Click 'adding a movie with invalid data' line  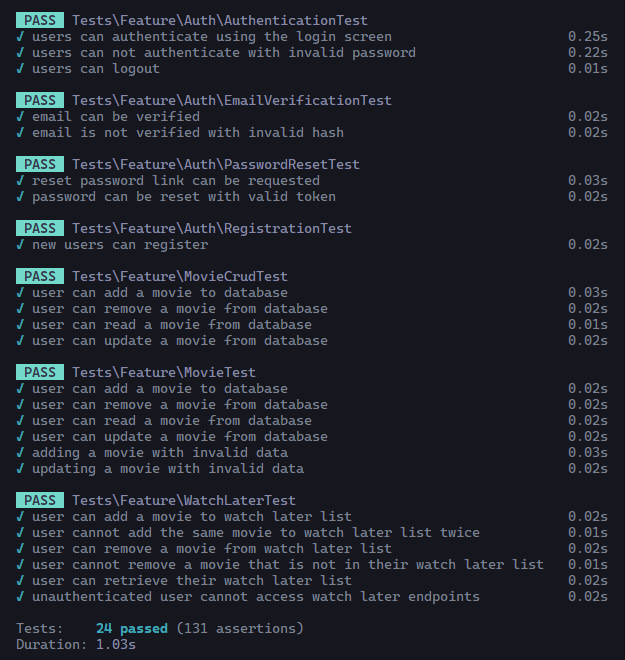pyautogui.click(x=160, y=452)
